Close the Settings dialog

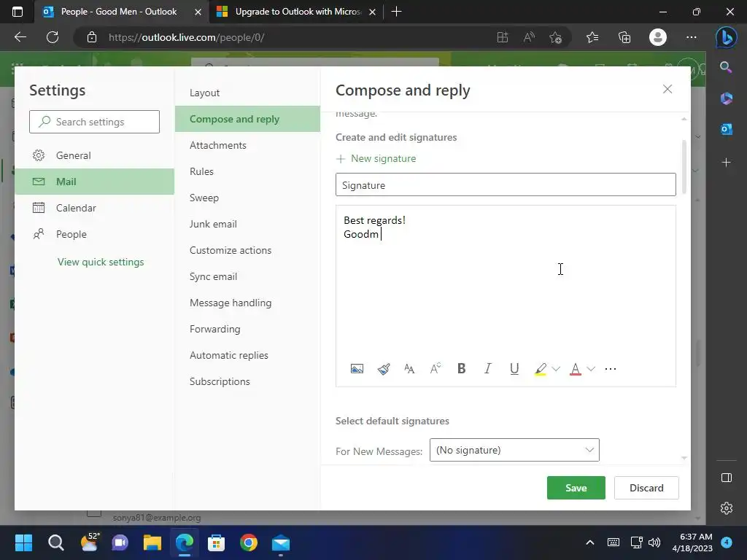(x=667, y=89)
